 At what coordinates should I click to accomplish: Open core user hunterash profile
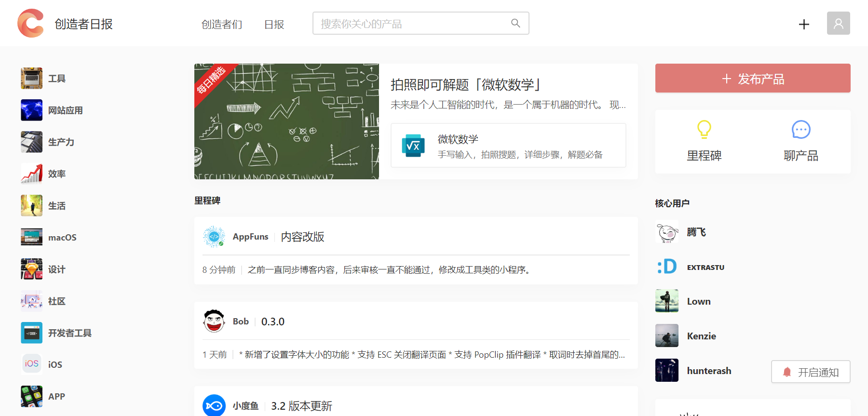tap(708, 371)
